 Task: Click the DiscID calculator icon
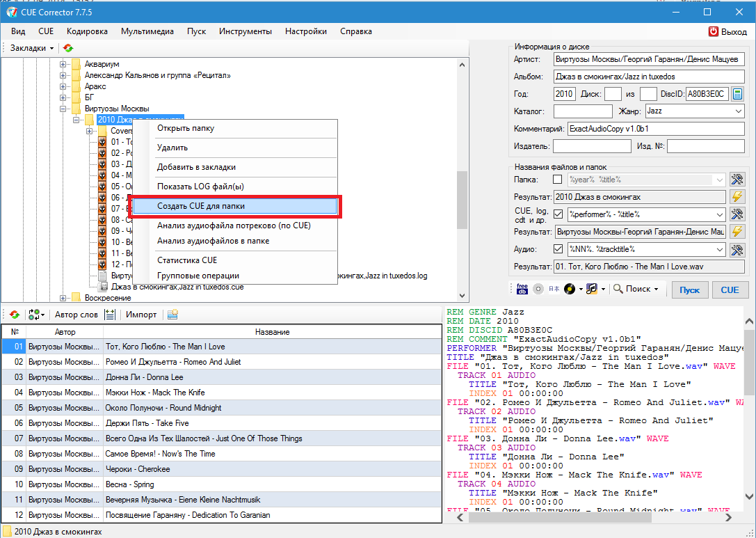point(737,94)
